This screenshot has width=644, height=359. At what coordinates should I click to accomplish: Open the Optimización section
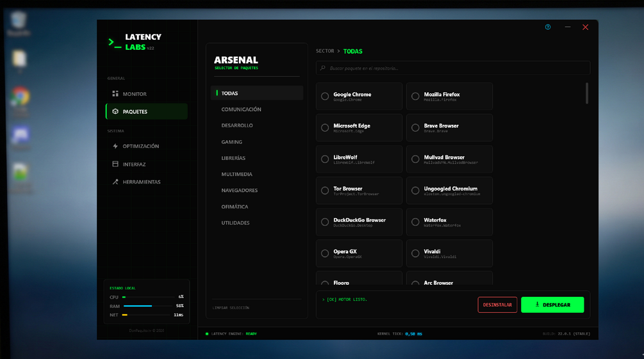point(147,146)
